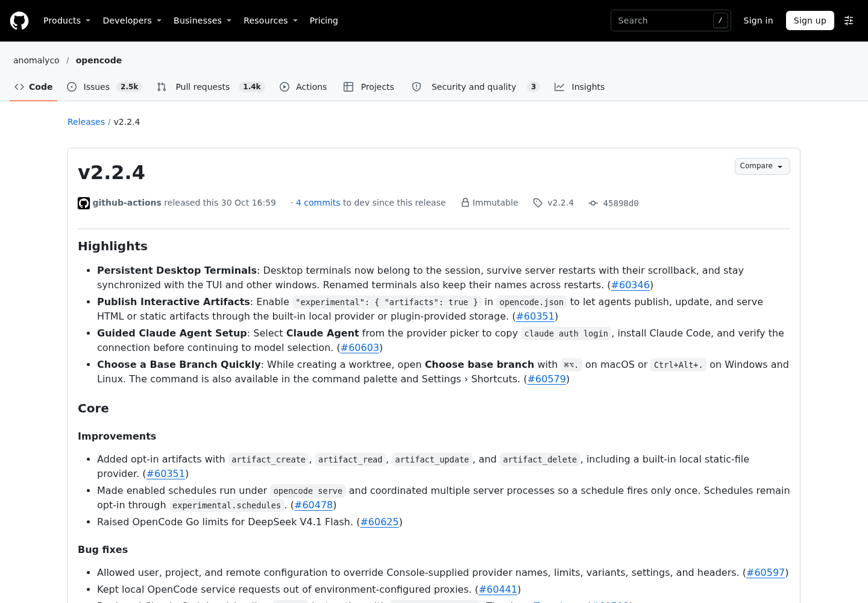Switch to the Code tab

(x=34, y=87)
